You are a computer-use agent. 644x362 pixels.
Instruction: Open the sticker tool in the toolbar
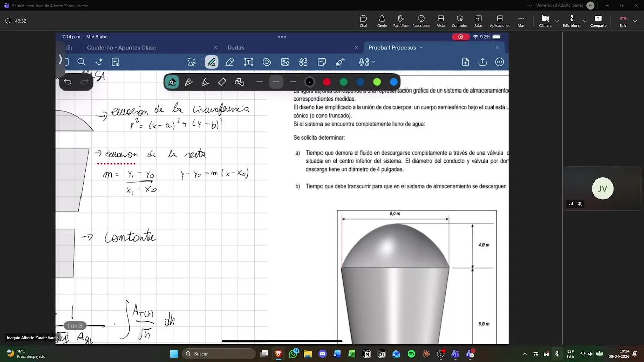tap(267, 62)
